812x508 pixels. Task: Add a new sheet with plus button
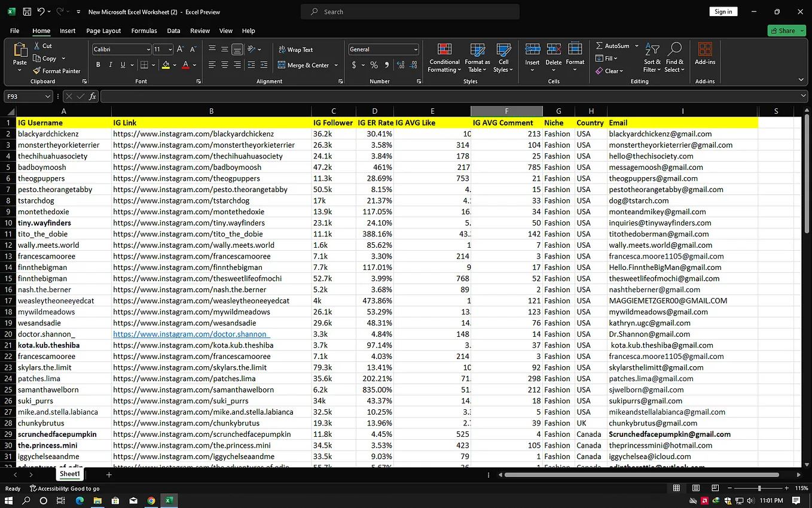coord(109,474)
